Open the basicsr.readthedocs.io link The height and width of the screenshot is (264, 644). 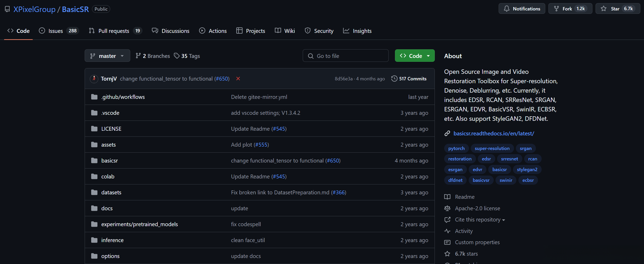coord(494,134)
